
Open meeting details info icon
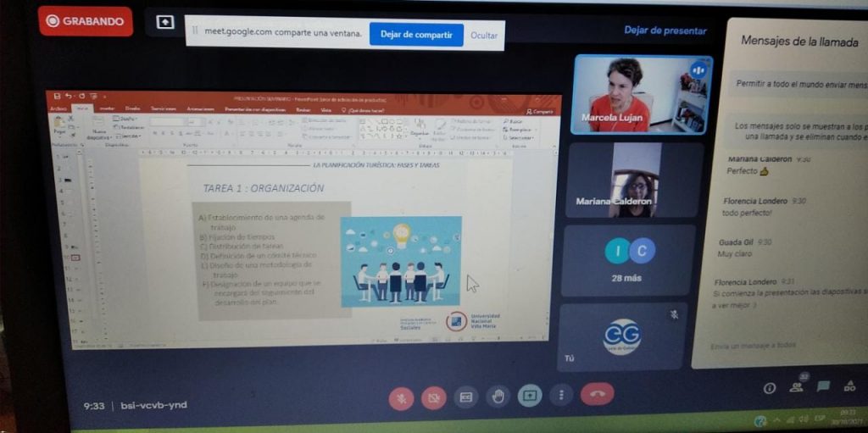[x=770, y=388]
